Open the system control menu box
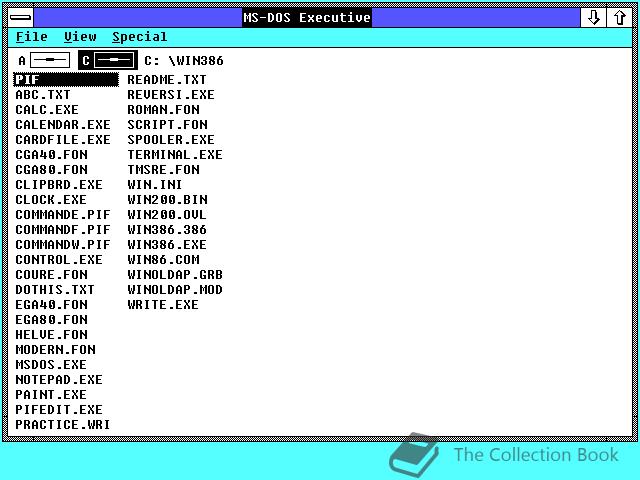The height and width of the screenshot is (480, 640). [x=20, y=18]
